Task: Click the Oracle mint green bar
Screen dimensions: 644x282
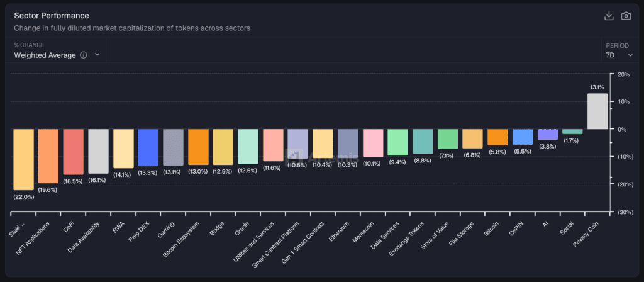Action: (248, 146)
